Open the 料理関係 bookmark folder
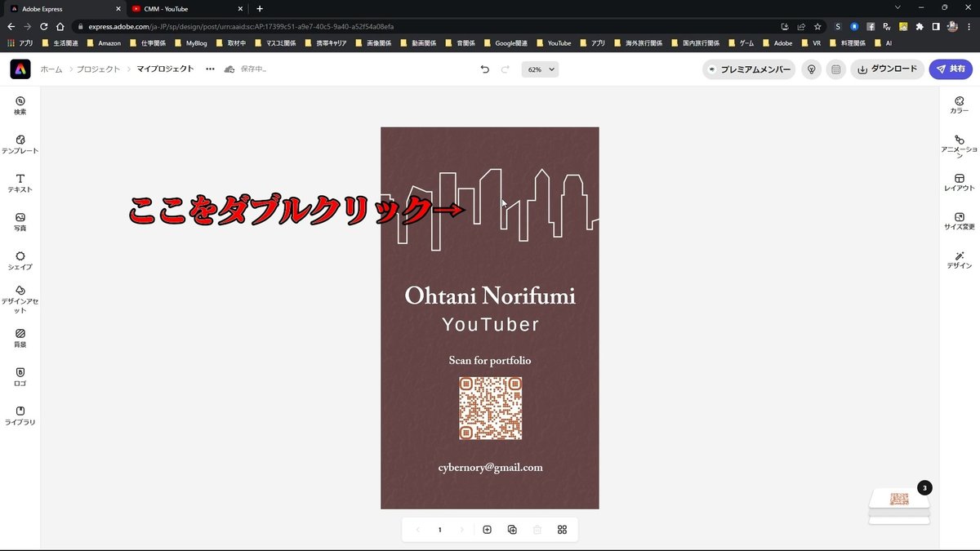This screenshot has height=551, width=980. coord(846,42)
